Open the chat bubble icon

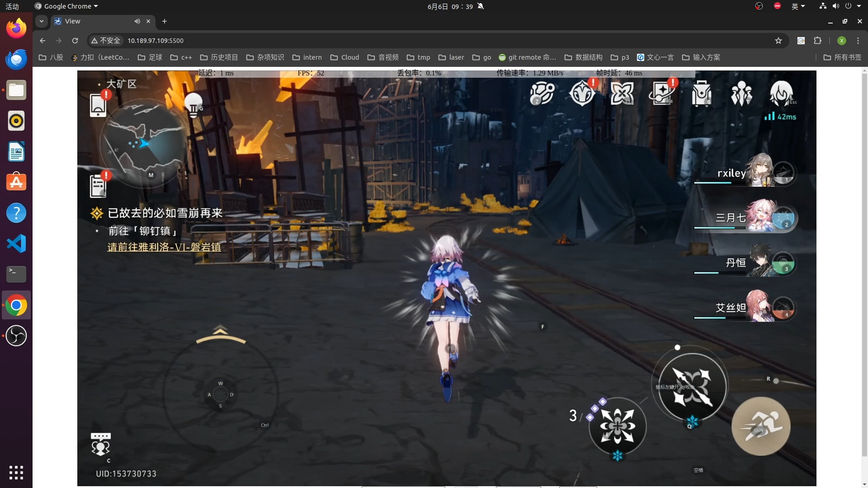pos(100,445)
